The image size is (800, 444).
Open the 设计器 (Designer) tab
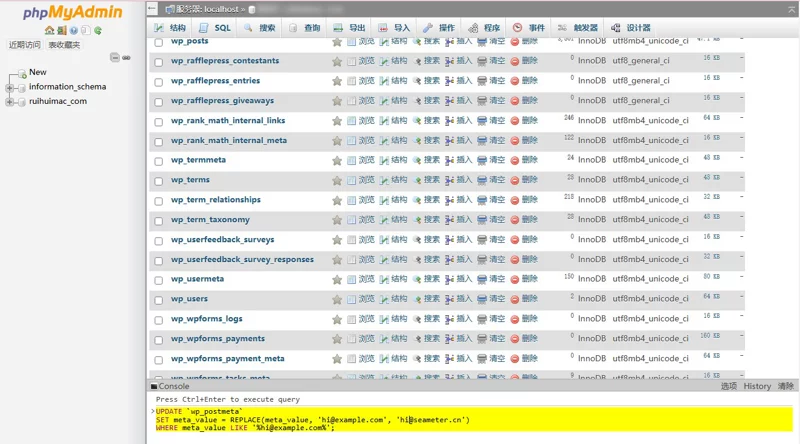coord(632,28)
